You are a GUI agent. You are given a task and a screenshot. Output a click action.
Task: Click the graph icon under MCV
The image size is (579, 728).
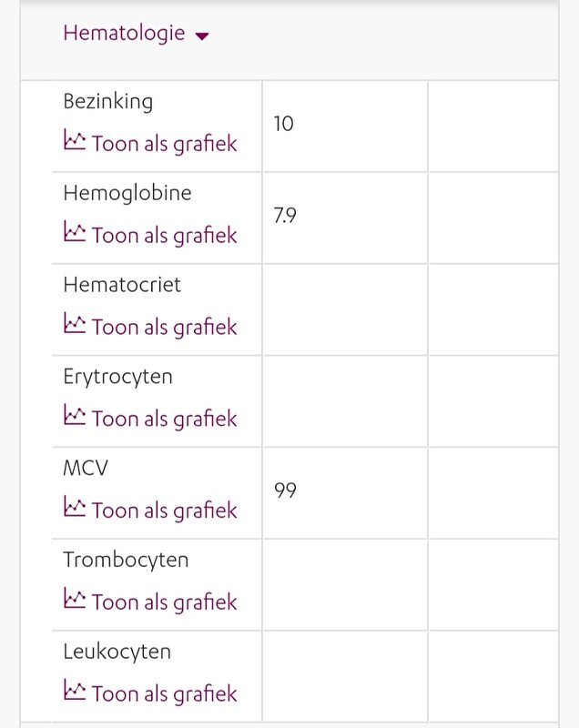[x=75, y=507]
